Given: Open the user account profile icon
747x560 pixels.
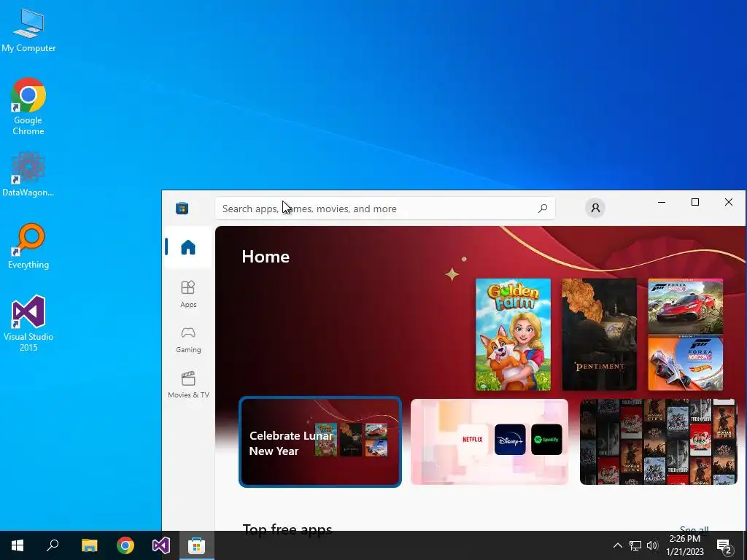Looking at the screenshot, I should pos(595,208).
